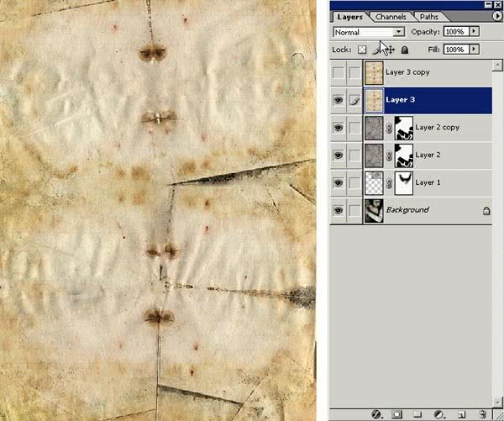Image resolution: width=504 pixels, height=421 pixels.
Task: Open the Fill slider arrow
Action: tap(475, 50)
